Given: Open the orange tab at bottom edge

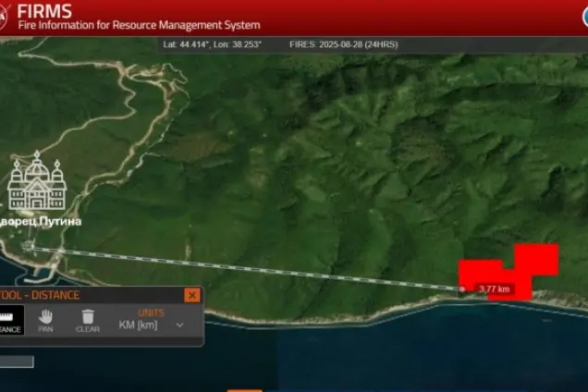Looking at the screenshot, I should point(244,390).
